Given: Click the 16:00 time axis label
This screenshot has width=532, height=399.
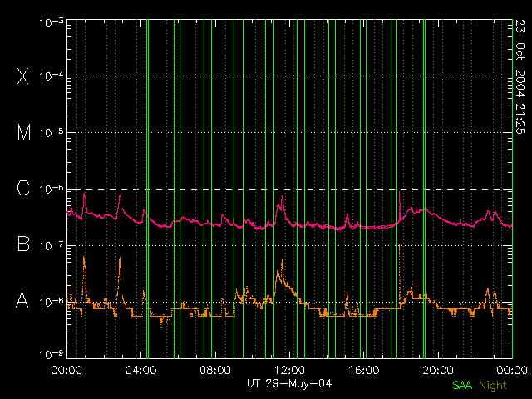Looking at the screenshot, I should (x=364, y=370).
